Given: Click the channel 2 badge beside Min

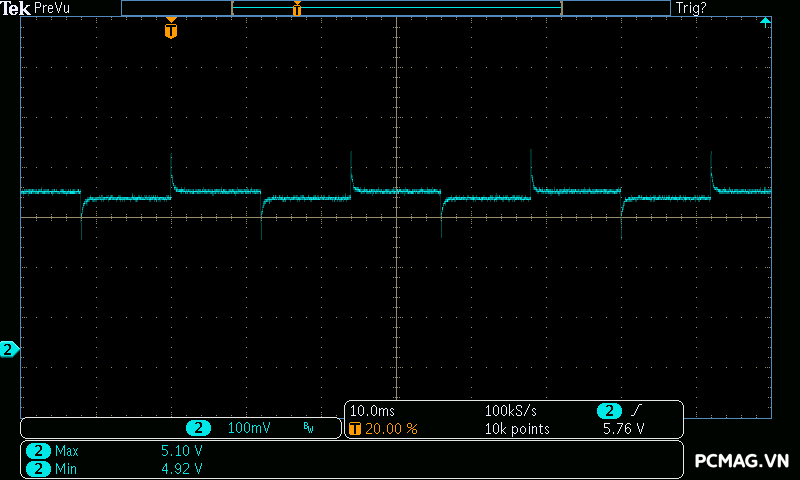Looking at the screenshot, I should (x=38, y=468).
